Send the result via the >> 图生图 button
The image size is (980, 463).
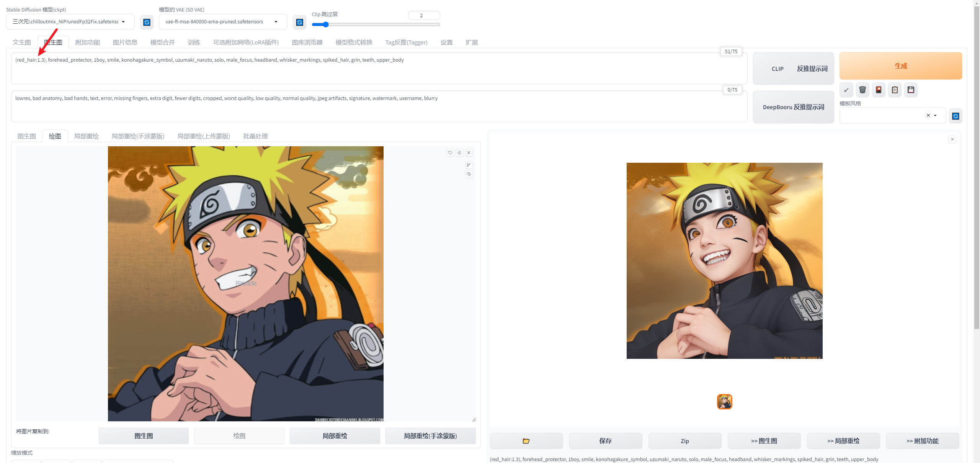coord(764,441)
